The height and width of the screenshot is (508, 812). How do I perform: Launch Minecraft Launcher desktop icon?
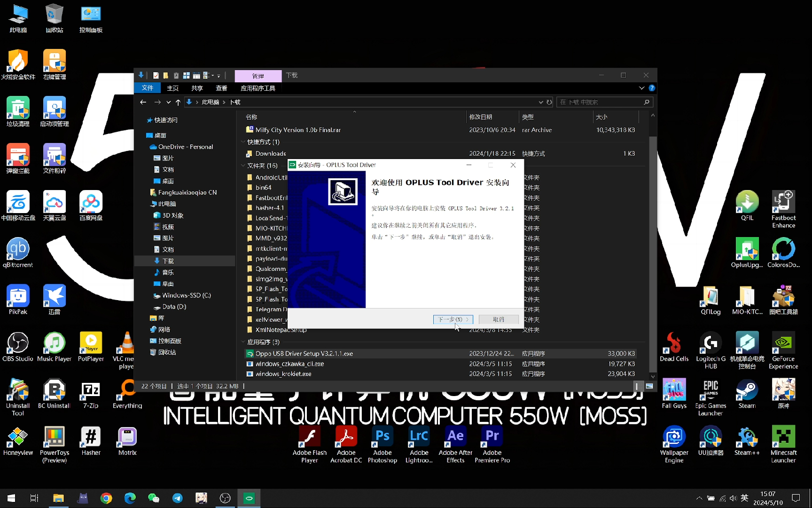pyautogui.click(x=783, y=444)
